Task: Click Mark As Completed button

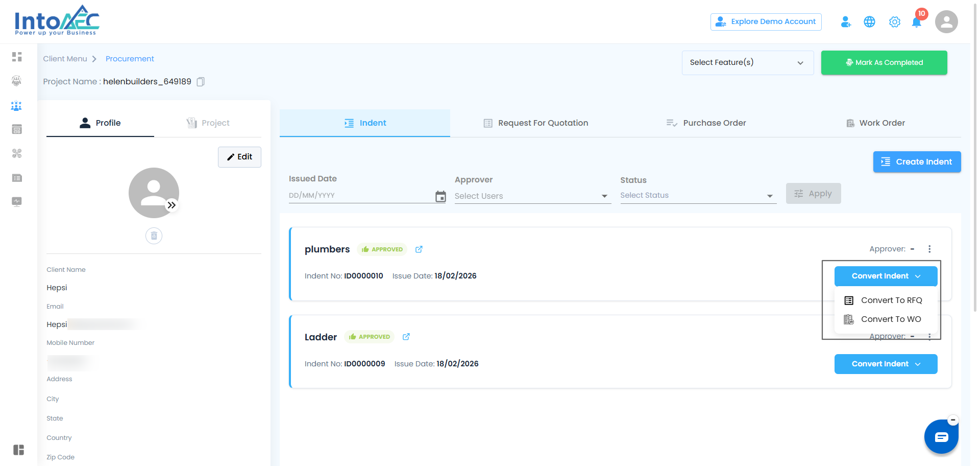Action: click(x=884, y=63)
